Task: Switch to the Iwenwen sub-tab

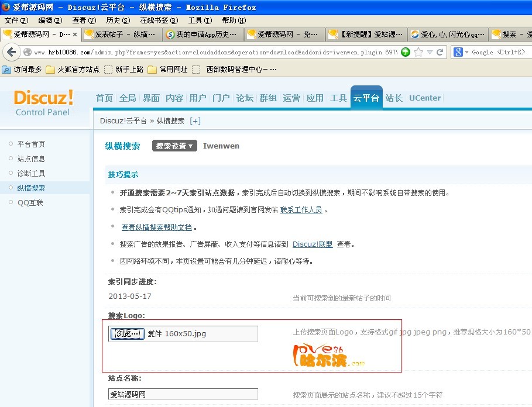Action: pyautogui.click(x=221, y=146)
